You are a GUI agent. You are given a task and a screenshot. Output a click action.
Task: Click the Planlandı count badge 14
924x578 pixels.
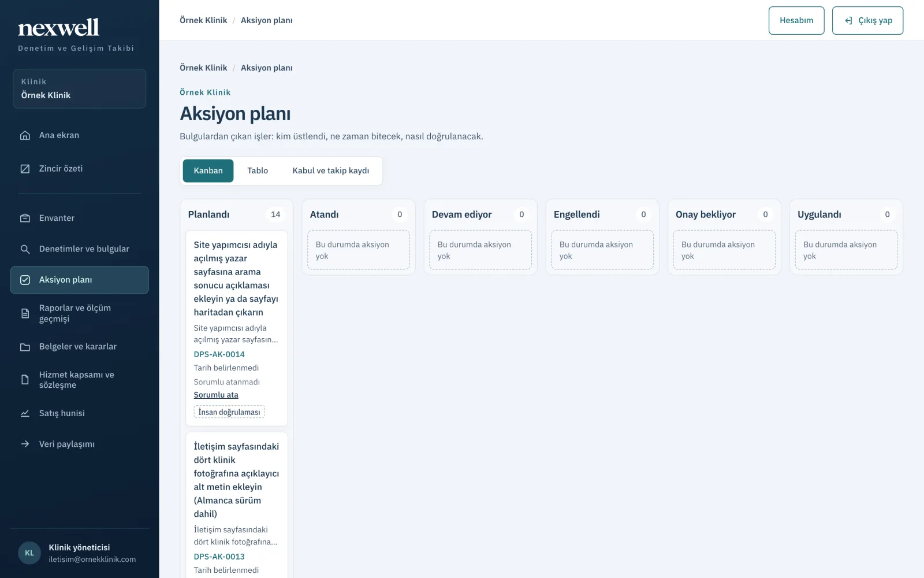(275, 214)
